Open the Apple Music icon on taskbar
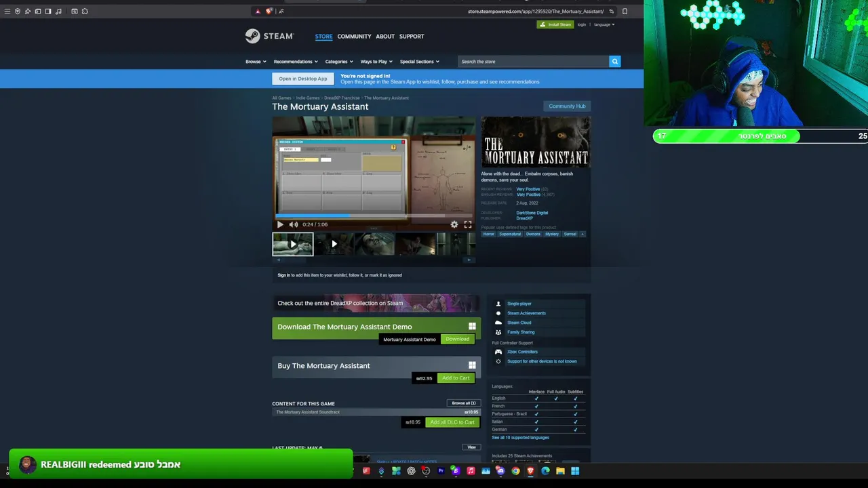 coord(471,471)
